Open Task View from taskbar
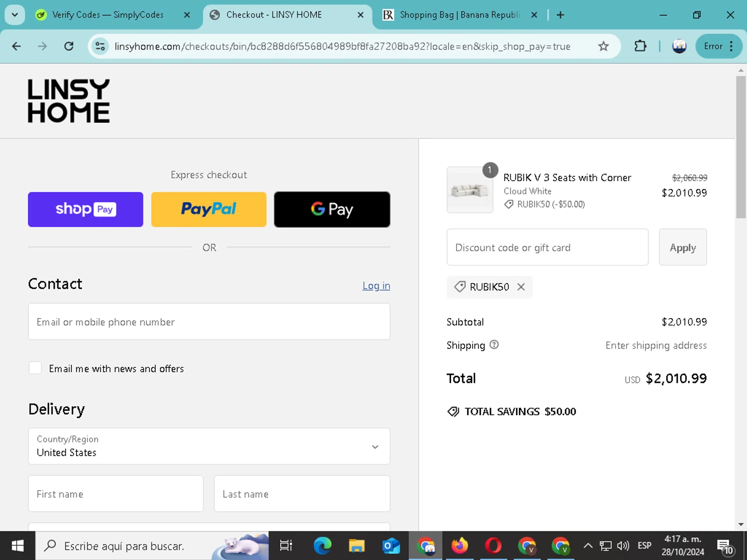Image resolution: width=747 pixels, height=560 pixels. pyautogui.click(x=286, y=546)
